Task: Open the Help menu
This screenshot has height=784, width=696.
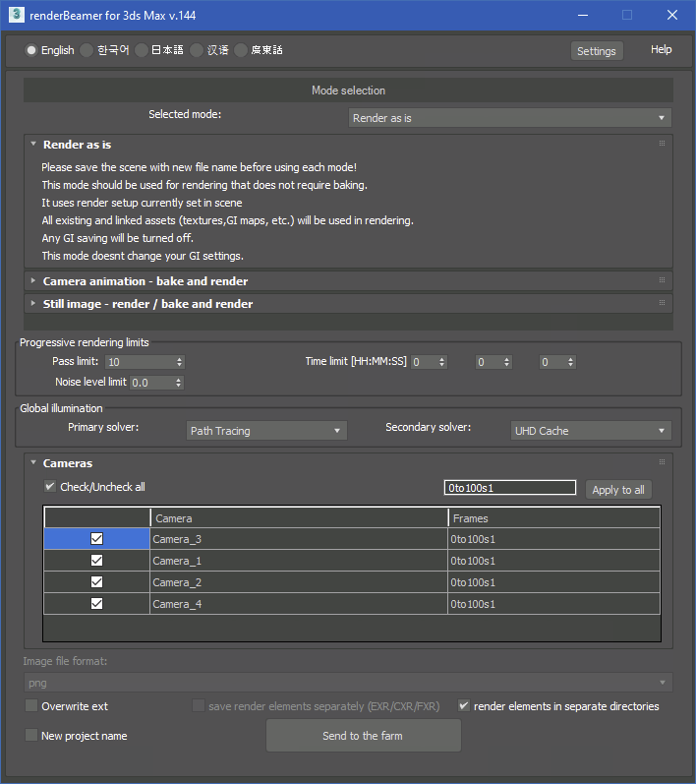Action: click(x=661, y=50)
